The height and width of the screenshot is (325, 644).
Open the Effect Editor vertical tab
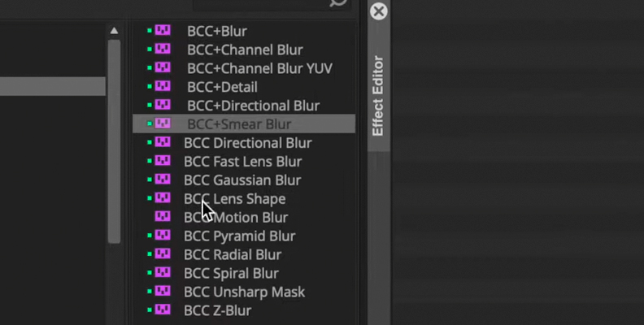378,96
